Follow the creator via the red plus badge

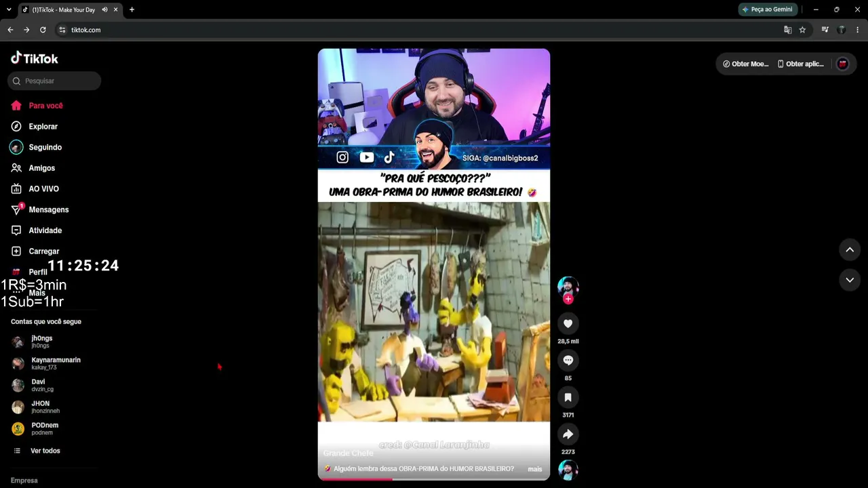[568, 299]
